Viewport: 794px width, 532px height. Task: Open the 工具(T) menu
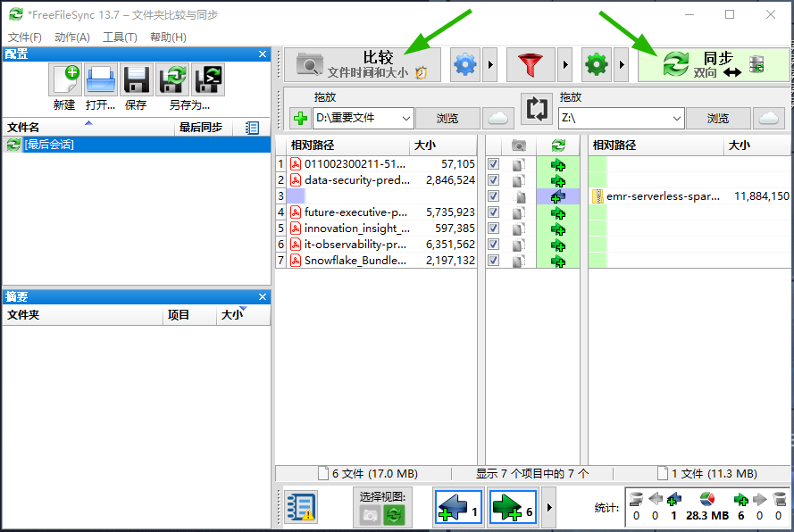(120, 37)
